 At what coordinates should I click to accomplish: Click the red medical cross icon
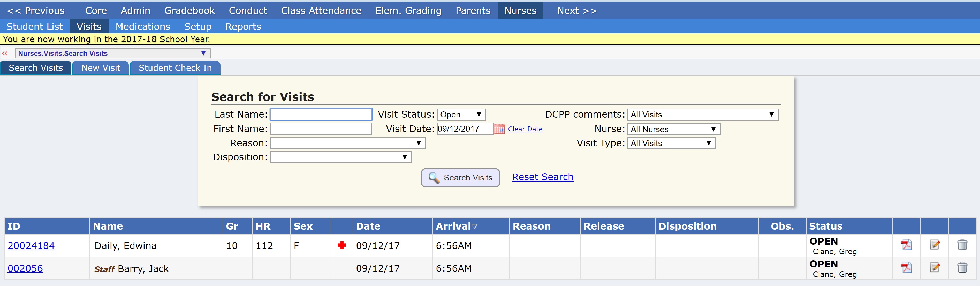pyautogui.click(x=342, y=245)
